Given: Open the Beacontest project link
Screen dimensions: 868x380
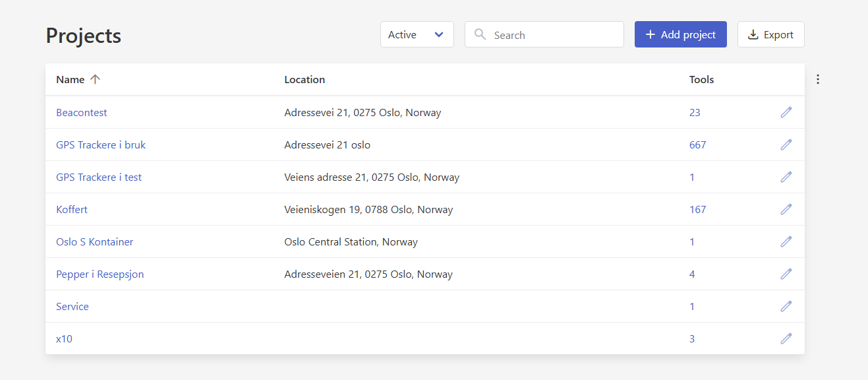Looking at the screenshot, I should click(82, 113).
